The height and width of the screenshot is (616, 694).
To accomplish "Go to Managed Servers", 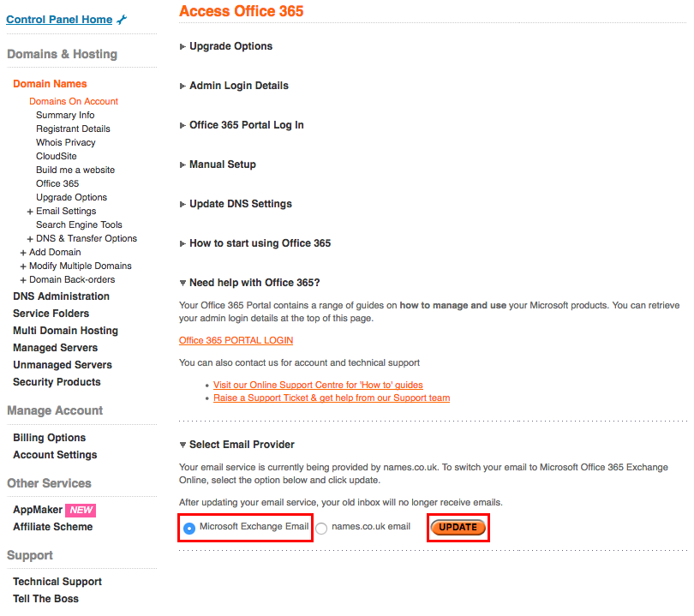I will coord(56,348).
